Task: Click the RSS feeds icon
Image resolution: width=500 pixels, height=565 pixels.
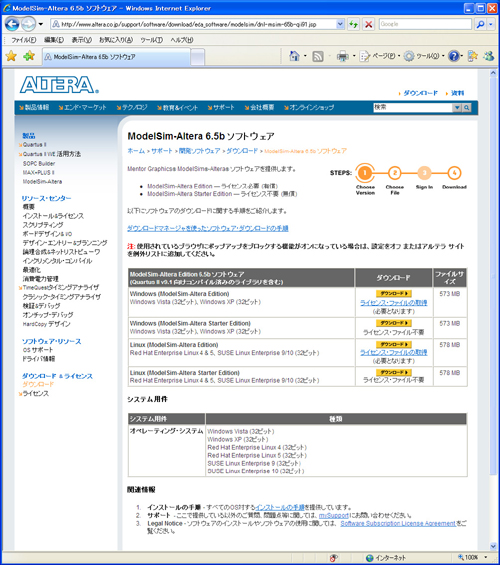Action: point(318,56)
